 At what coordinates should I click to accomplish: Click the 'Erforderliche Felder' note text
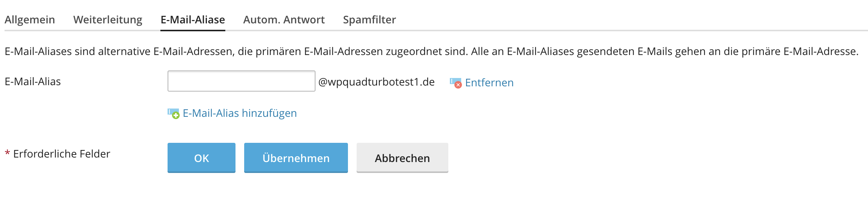click(x=62, y=154)
